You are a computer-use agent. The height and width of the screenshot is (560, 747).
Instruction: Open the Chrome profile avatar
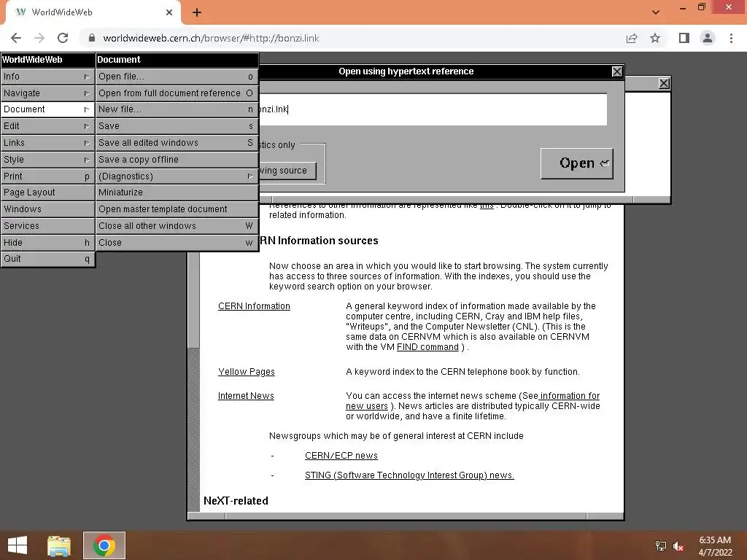[708, 38]
